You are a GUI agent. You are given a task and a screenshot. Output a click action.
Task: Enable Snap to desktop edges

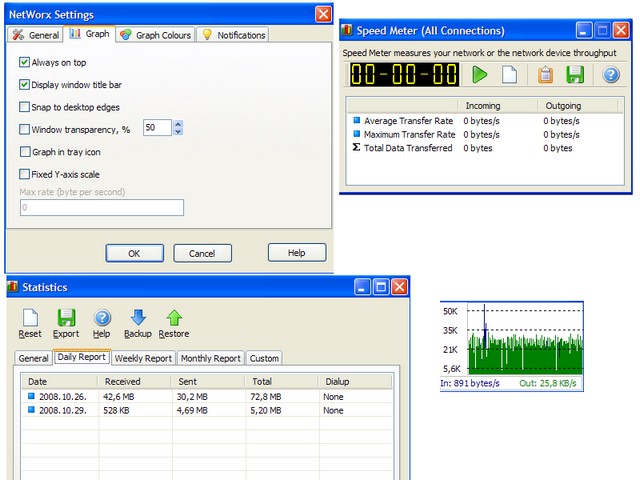[x=24, y=107]
